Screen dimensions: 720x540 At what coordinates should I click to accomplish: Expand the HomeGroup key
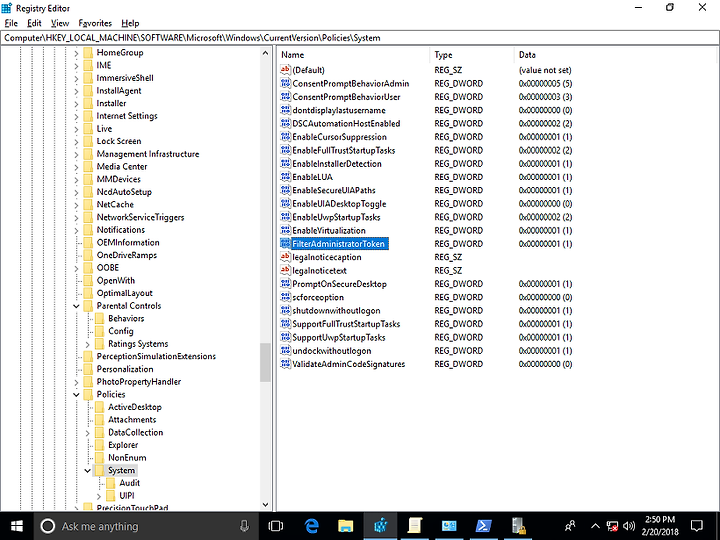pos(76,53)
